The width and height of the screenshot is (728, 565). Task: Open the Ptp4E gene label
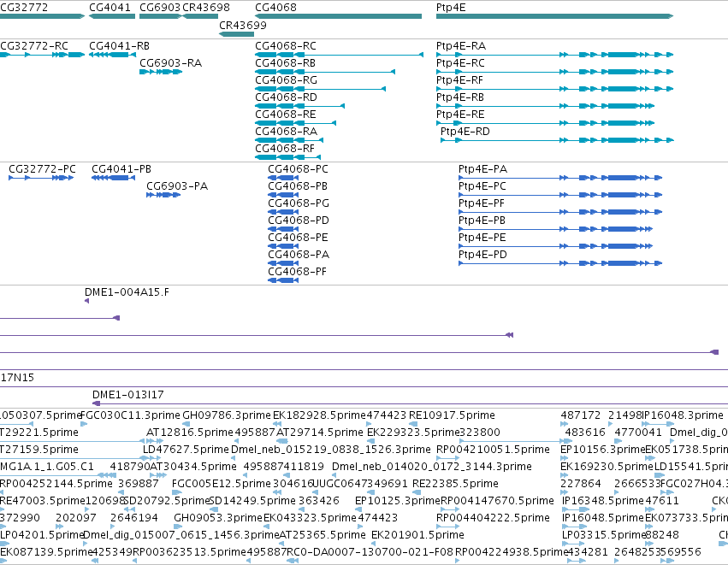[451, 8]
